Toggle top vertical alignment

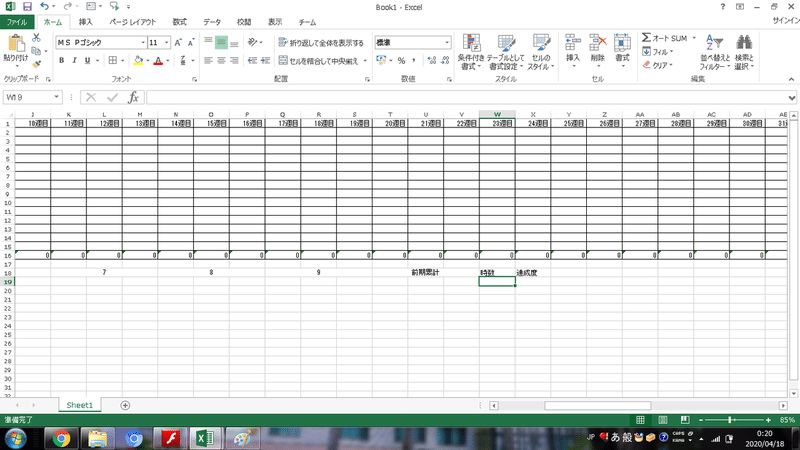[208, 42]
